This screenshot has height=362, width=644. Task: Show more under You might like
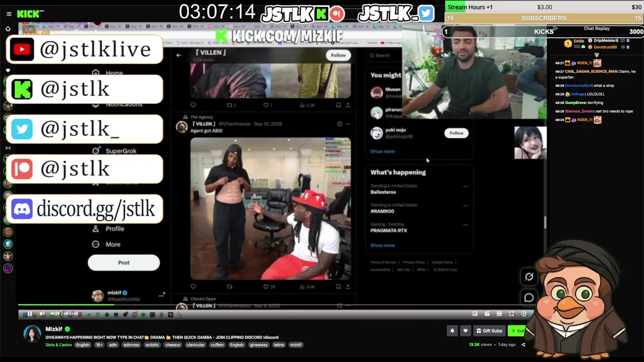click(x=382, y=151)
